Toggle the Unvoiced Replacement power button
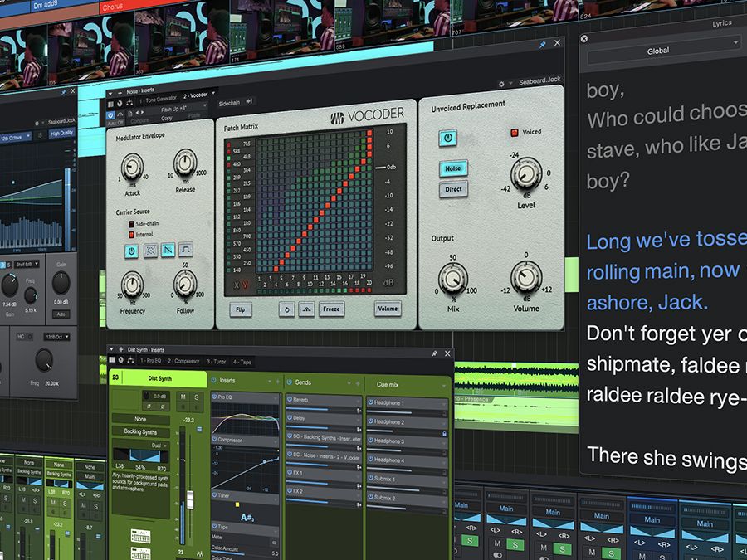The height and width of the screenshot is (560, 747). 448,138
